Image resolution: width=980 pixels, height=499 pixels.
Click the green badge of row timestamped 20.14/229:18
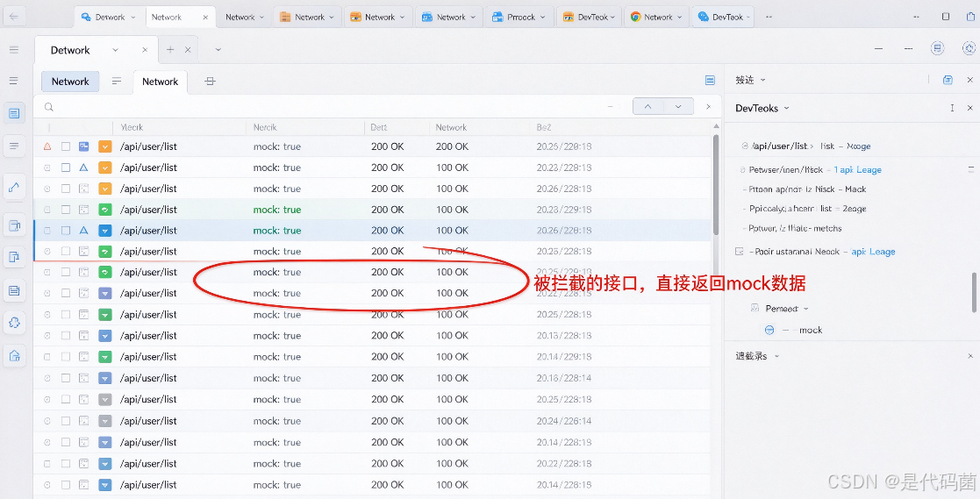[x=105, y=357]
